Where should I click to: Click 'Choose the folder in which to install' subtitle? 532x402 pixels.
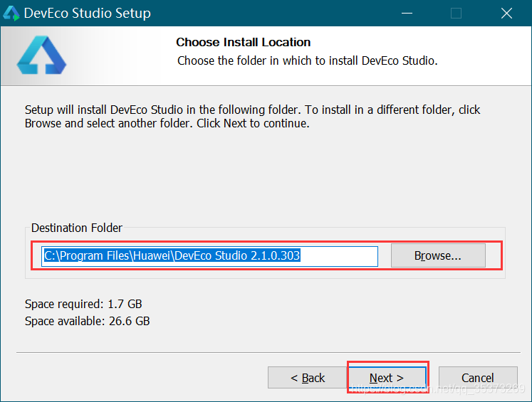[308, 60]
